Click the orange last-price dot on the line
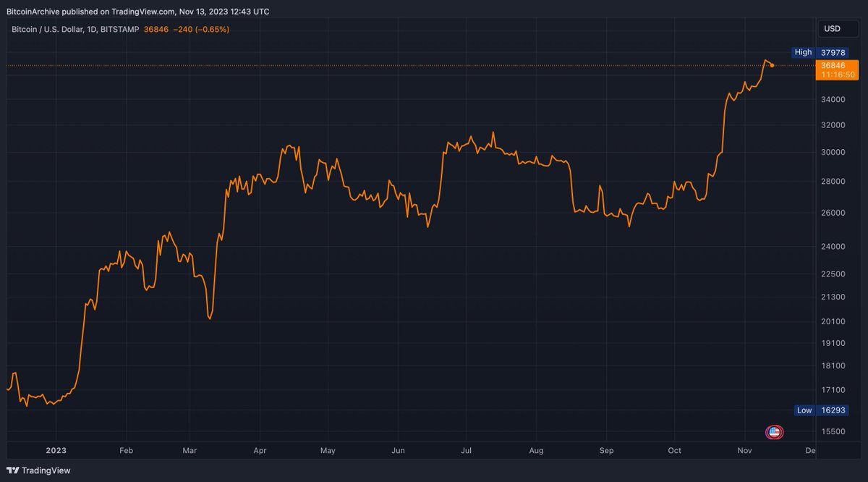The height and width of the screenshot is (482, 868). point(773,65)
